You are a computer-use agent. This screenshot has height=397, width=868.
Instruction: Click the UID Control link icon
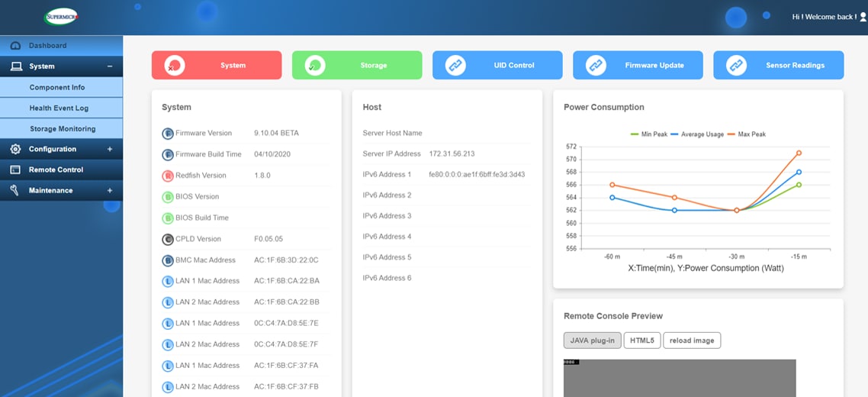coord(455,66)
